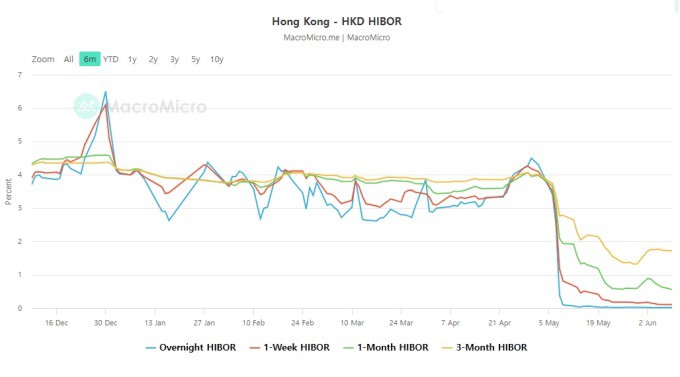Toggle 3-Month HIBOR series in legend

pyautogui.click(x=485, y=347)
